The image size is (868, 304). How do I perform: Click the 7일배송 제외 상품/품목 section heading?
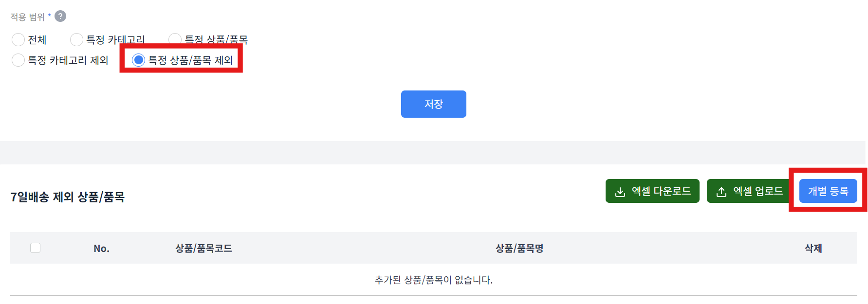tap(68, 197)
